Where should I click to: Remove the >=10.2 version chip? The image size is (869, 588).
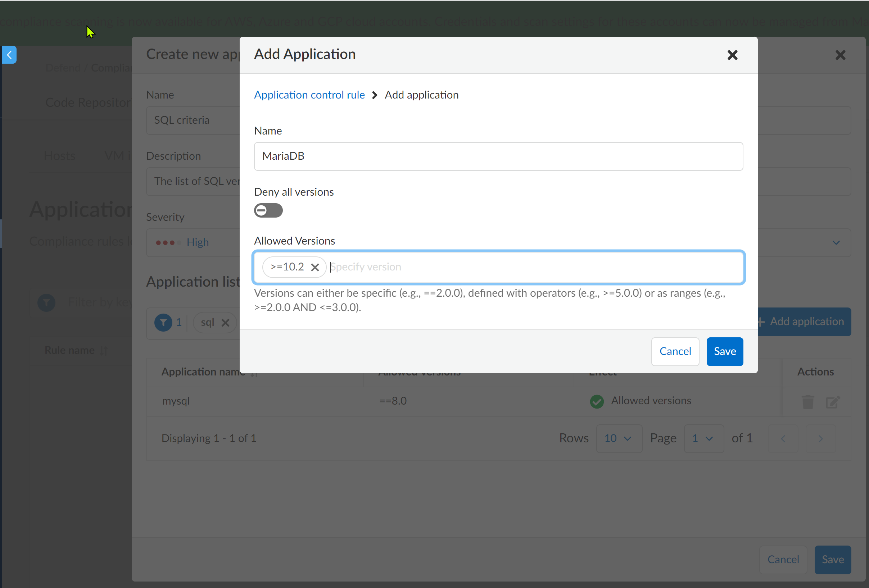tap(315, 267)
